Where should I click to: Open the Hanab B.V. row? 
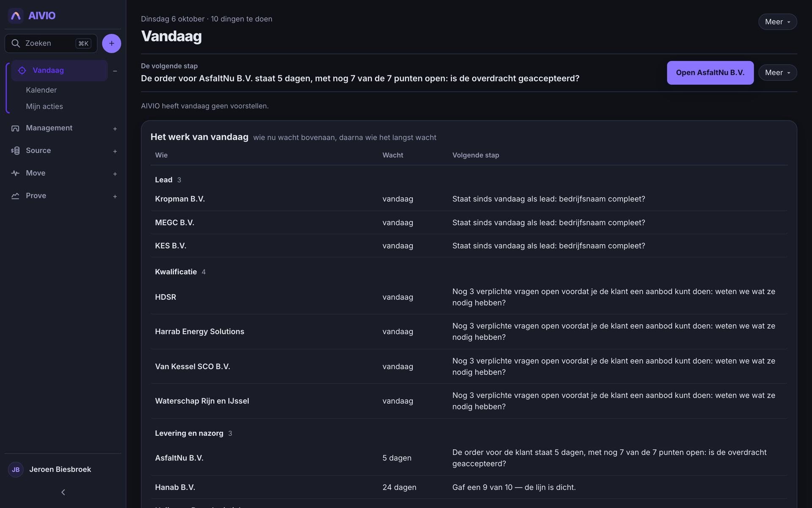[469, 487]
